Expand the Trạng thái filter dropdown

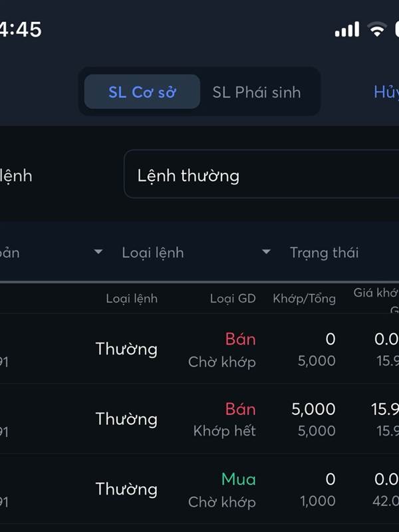[324, 253]
